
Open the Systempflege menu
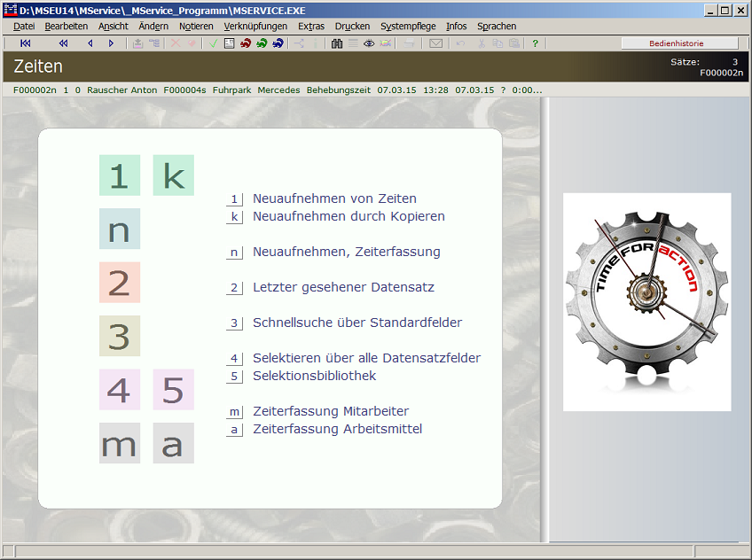408,27
